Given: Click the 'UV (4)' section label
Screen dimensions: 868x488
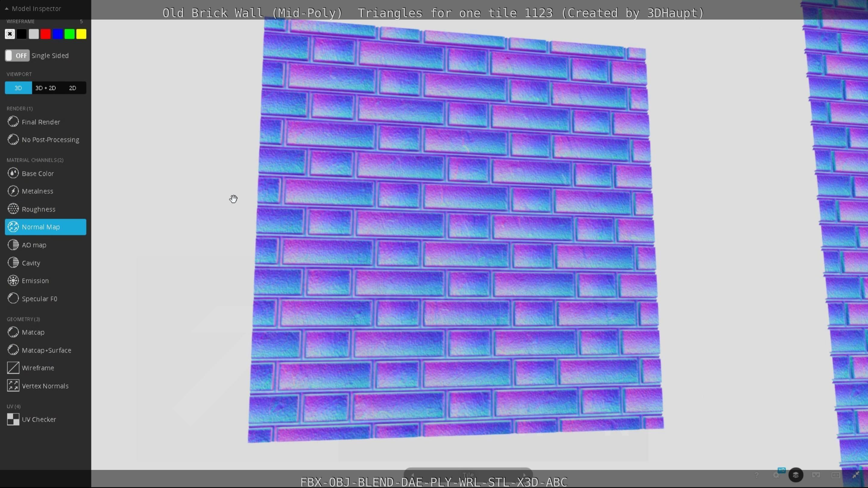Looking at the screenshot, I should [14, 406].
